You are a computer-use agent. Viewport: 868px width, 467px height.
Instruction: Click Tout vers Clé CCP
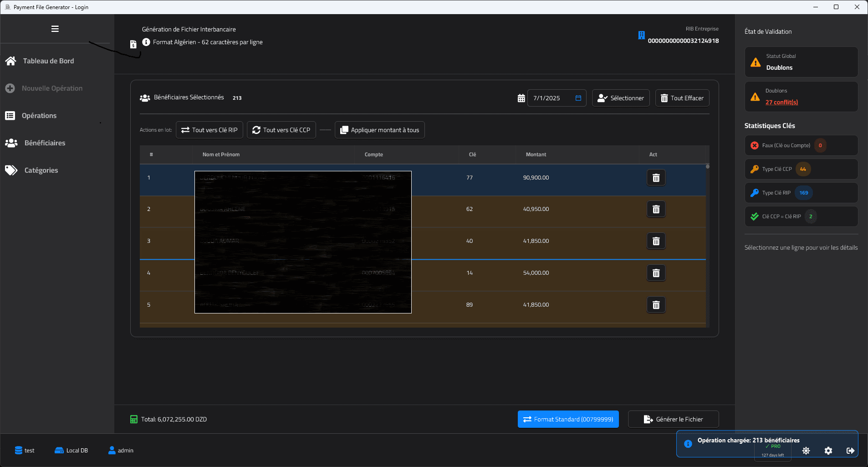[281, 130]
